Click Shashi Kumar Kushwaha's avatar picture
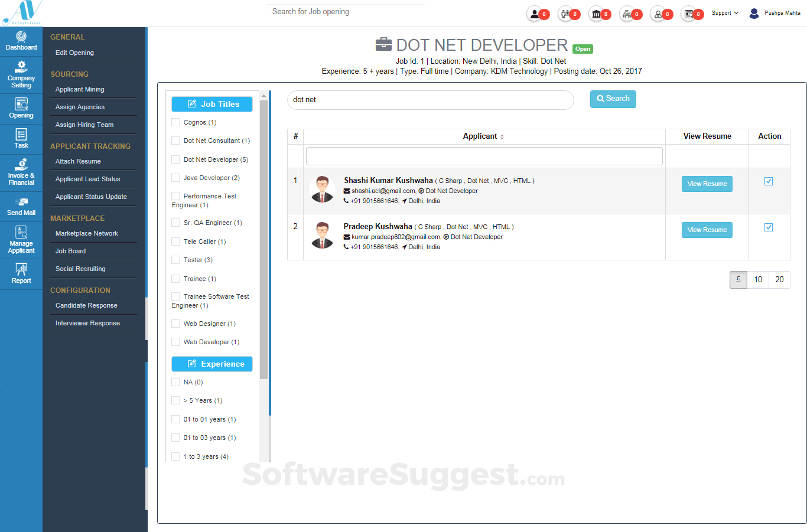 click(322, 190)
